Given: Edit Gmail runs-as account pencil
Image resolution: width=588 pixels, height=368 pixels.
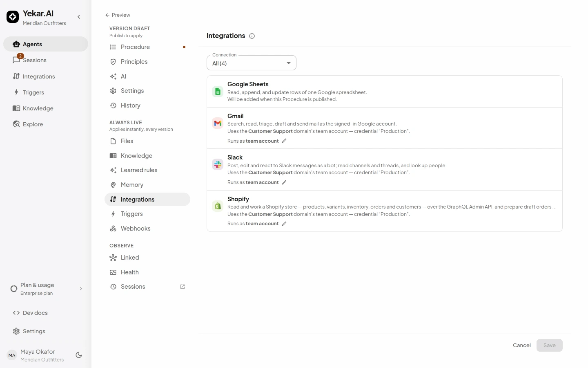Looking at the screenshot, I should [284, 141].
